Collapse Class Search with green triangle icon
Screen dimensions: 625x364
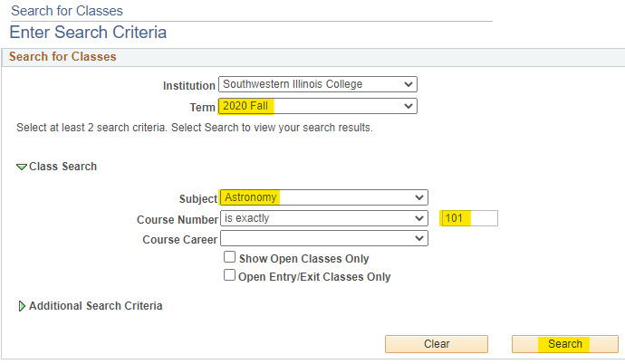coord(22,167)
